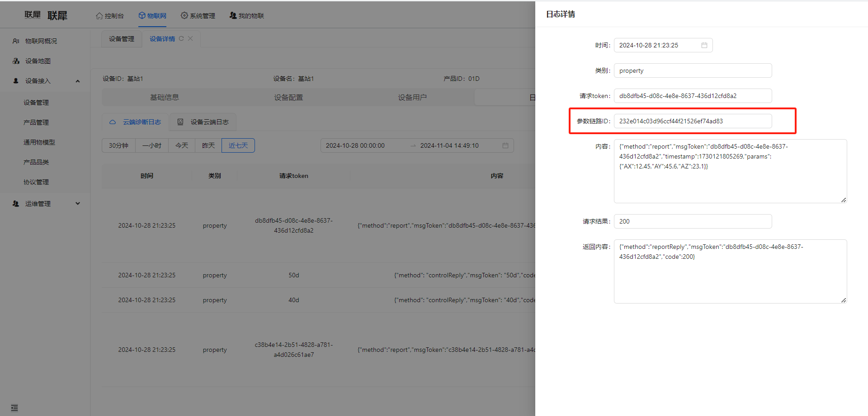Switch to the 设备云端日志 tab
Viewport: 868px width, 416px height.
click(203, 122)
